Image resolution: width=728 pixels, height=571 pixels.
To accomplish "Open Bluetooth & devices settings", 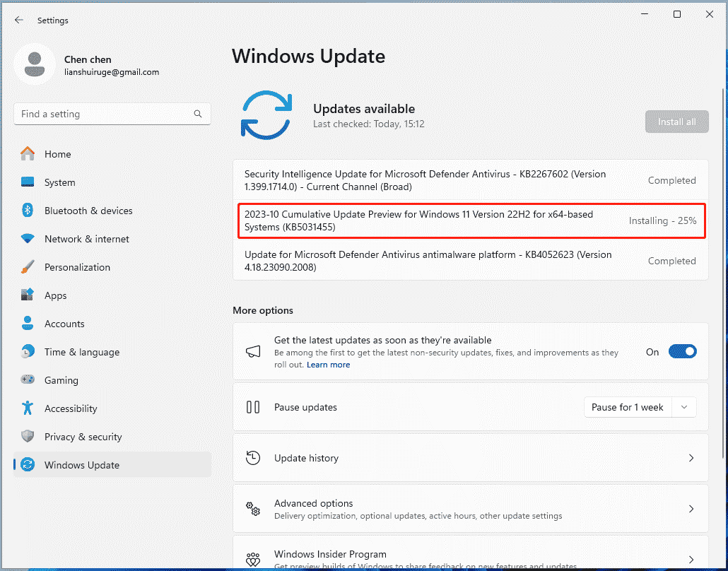I will (112, 211).
